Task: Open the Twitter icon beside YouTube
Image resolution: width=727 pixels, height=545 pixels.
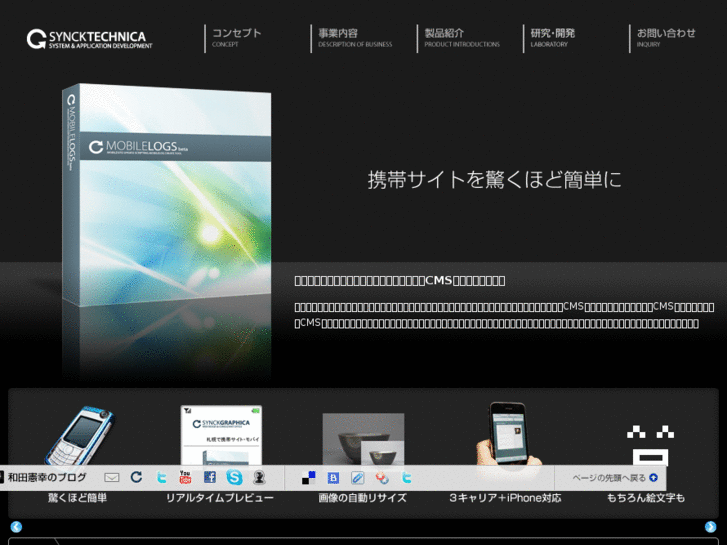Action: point(161,477)
